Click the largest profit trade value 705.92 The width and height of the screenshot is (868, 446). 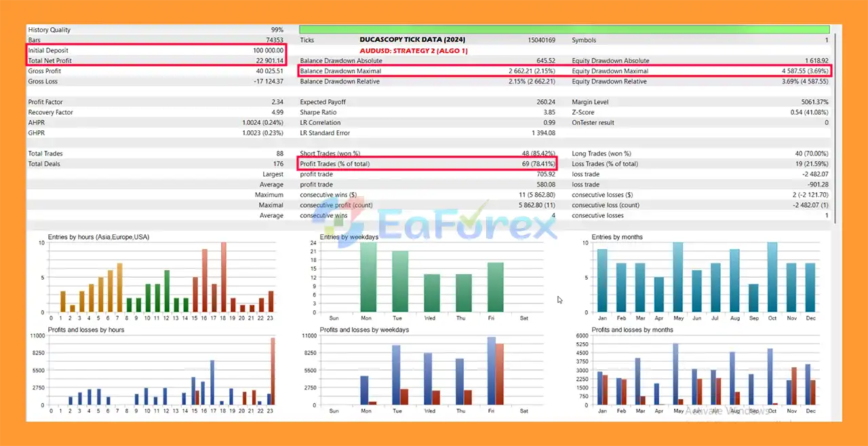546,174
